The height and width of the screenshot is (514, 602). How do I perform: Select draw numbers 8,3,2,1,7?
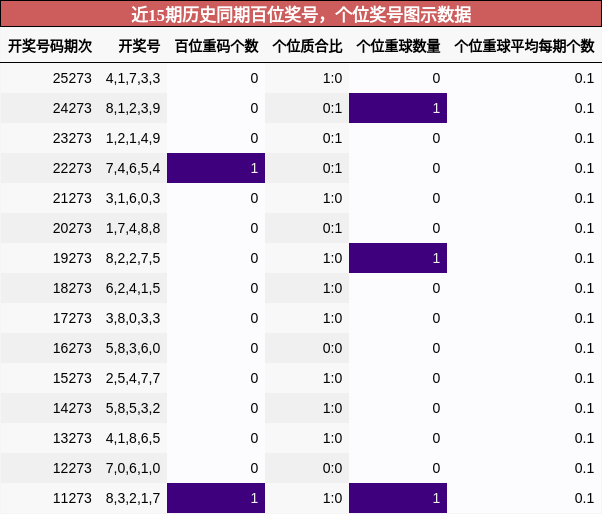(133, 498)
